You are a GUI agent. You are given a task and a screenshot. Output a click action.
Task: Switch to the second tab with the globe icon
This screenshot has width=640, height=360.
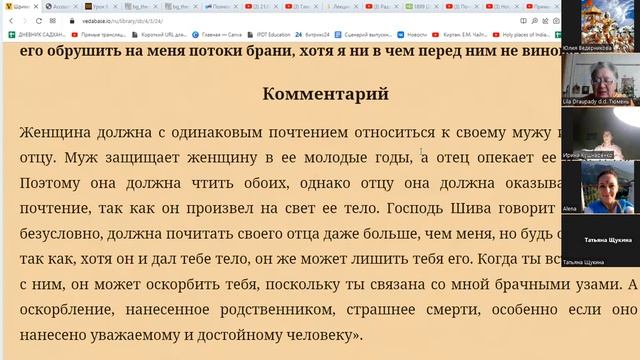[61, 7]
